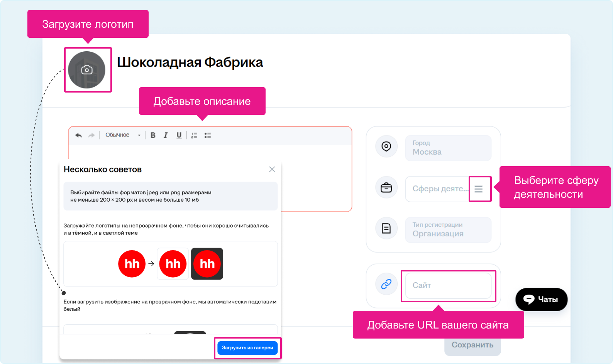Click the camera icon to upload logo
This screenshot has height=364, width=613.
(87, 70)
